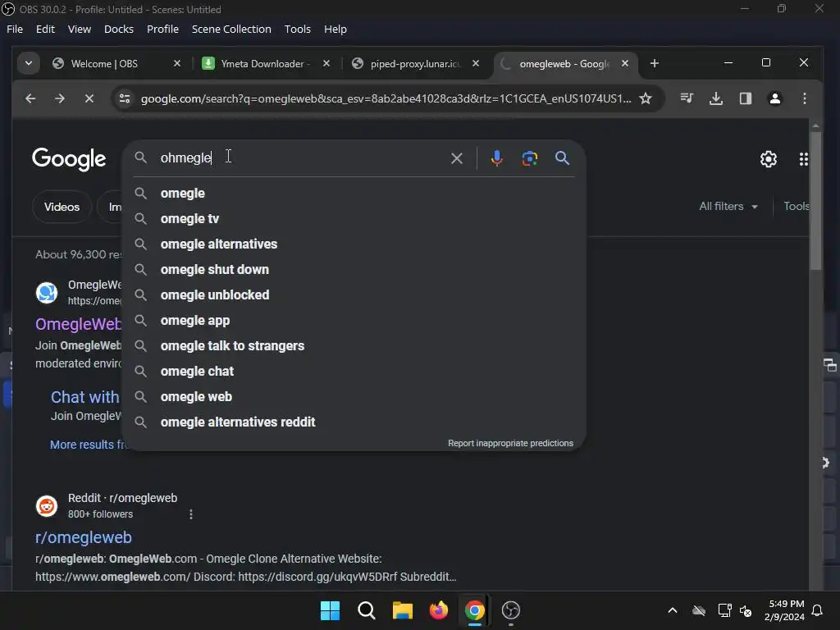Screen dimensions: 840x630
Task: Select 'omegle talk to strangers' suggestion
Action: pyautogui.click(x=354, y=346)
